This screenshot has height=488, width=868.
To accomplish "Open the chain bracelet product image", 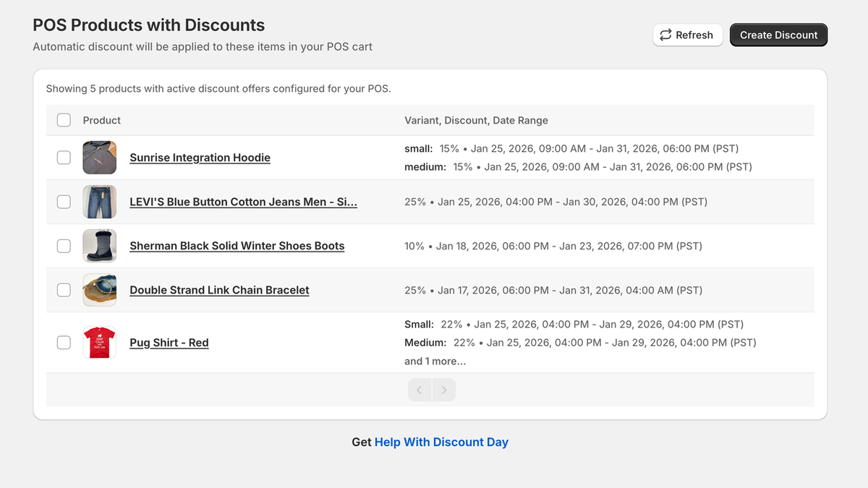I will tap(99, 290).
